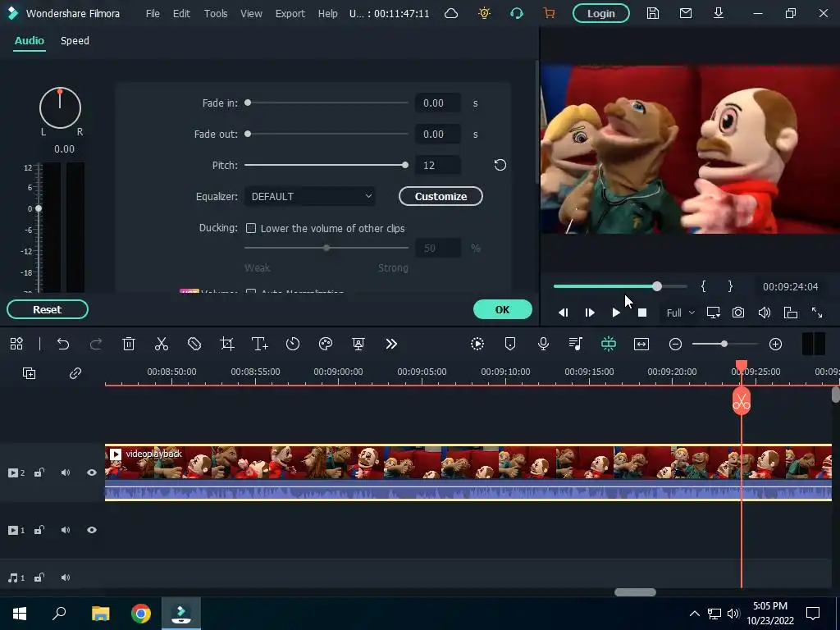Click the green screen portrait icon

358,344
